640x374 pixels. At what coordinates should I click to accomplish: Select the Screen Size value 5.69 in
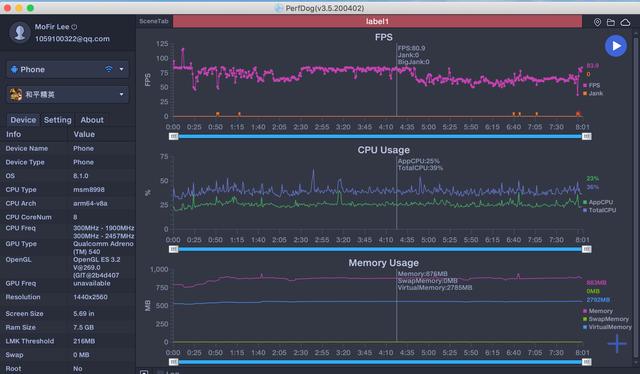point(84,314)
